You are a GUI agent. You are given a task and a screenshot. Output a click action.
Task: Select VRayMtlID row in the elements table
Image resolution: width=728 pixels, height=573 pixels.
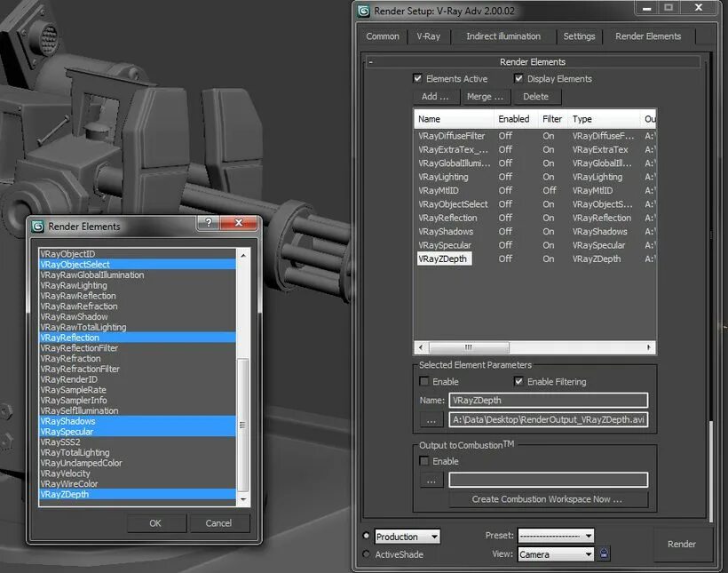(534, 190)
